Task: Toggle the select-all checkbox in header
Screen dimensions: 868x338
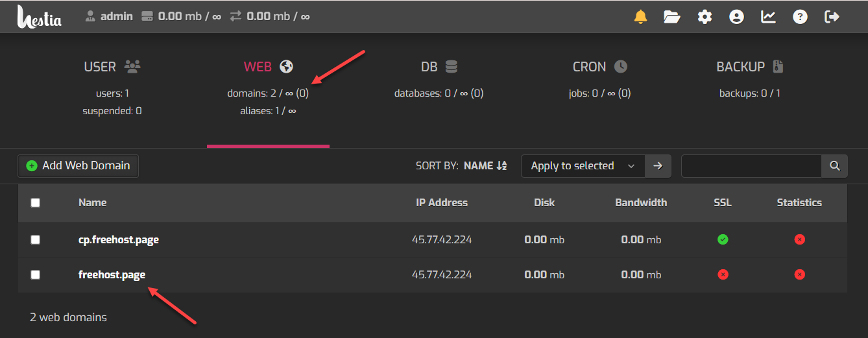Action: click(x=36, y=203)
